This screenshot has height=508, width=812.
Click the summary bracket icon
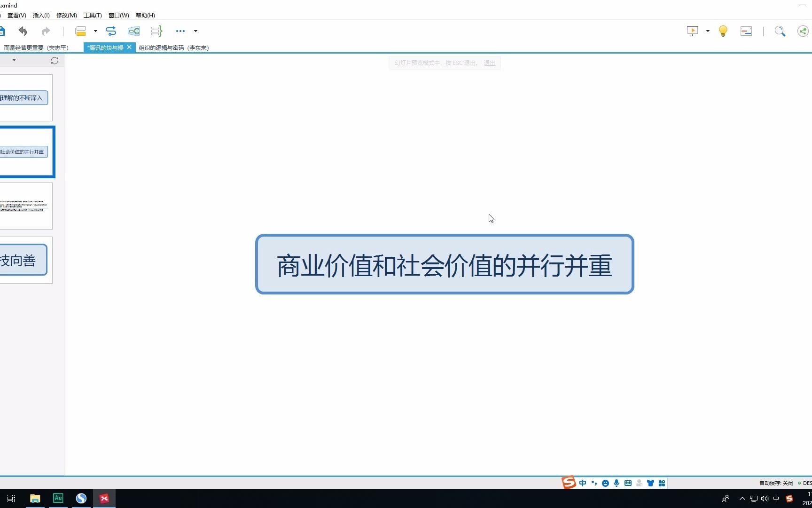156,31
